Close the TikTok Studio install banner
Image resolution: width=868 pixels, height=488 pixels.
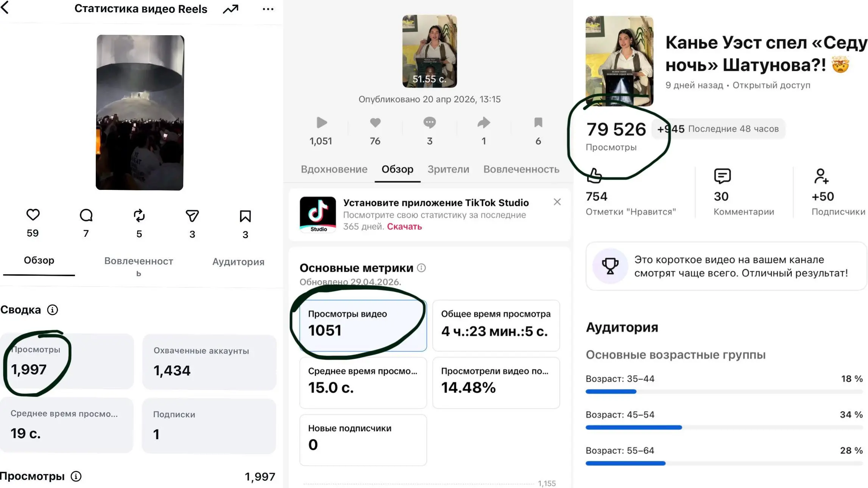click(557, 202)
